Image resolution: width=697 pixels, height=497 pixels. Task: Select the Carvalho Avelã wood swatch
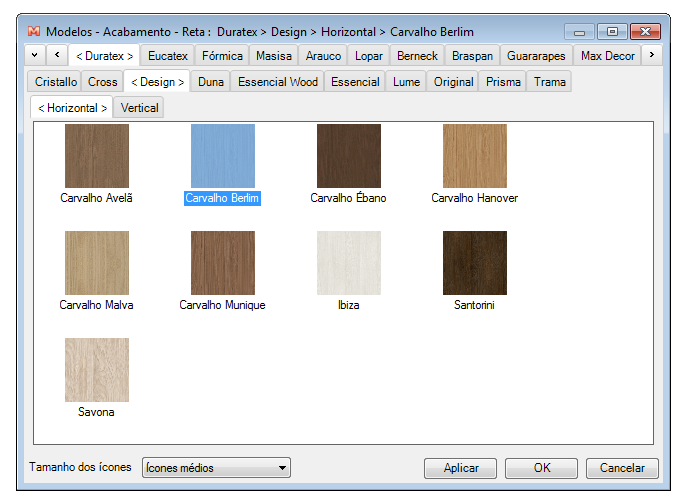[x=97, y=156]
